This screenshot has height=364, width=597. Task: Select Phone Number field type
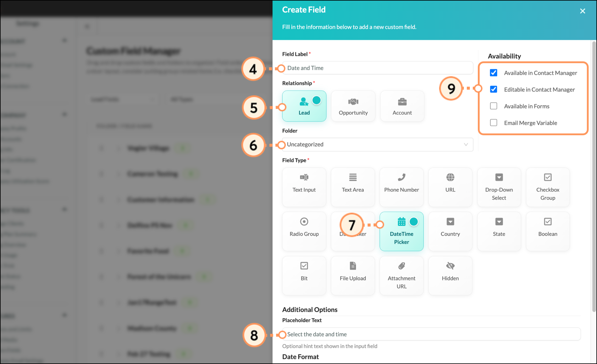pos(402,187)
